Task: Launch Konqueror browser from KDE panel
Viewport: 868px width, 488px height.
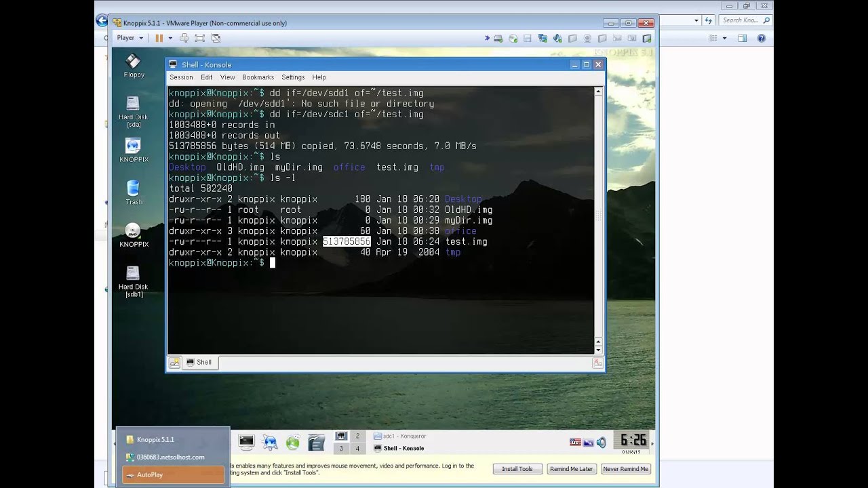Action: [x=270, y=442]
